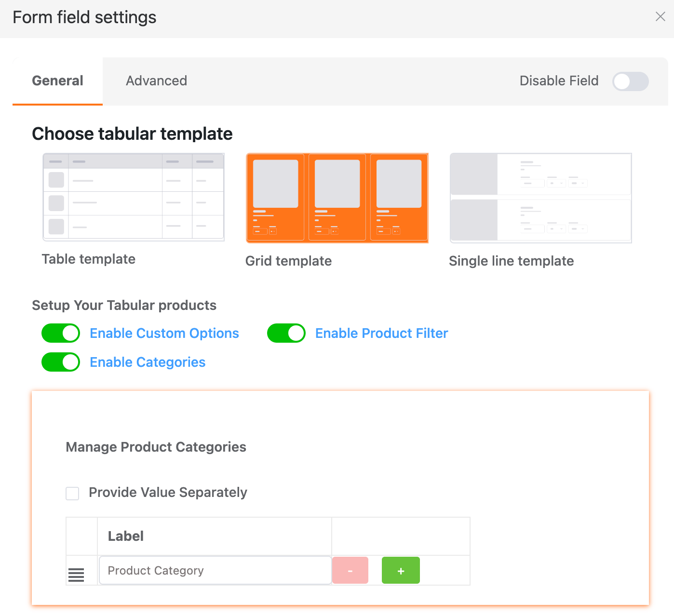Select the Table template thumbnail
This screenshot has height=616, width=674.
pos(134,197)
